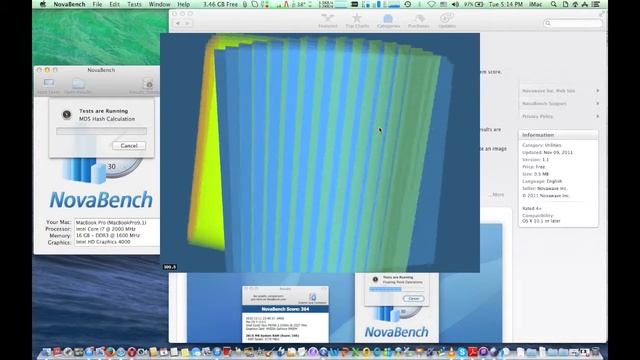Open the NovaBench application menu

pos(69,4)
